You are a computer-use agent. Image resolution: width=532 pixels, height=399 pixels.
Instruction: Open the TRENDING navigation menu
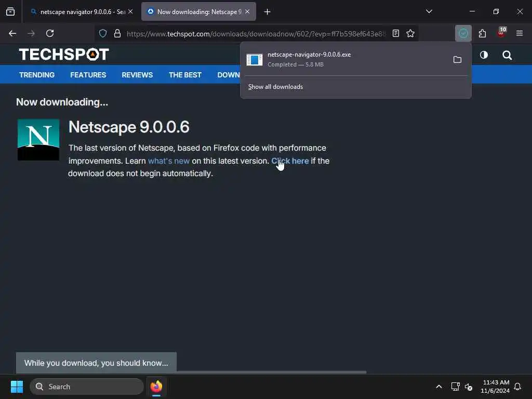tap(37, 75)
